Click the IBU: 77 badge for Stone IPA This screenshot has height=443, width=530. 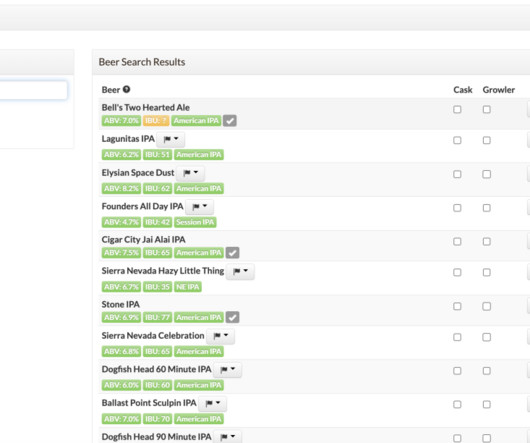click(158, 317)
